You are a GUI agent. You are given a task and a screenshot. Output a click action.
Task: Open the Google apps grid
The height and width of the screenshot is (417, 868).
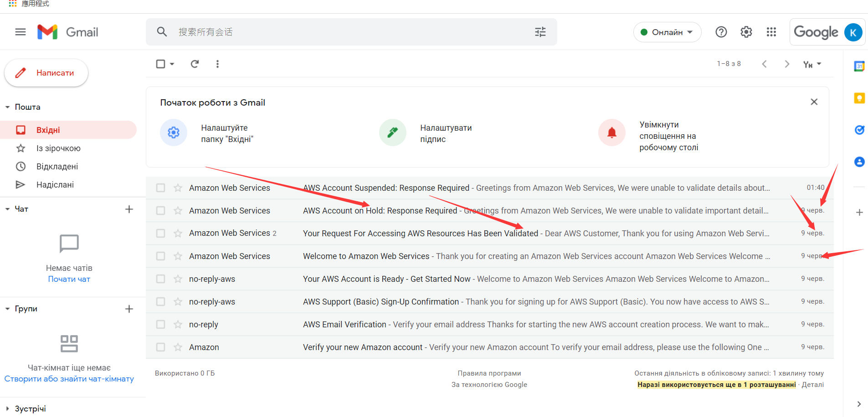point(771,32)
